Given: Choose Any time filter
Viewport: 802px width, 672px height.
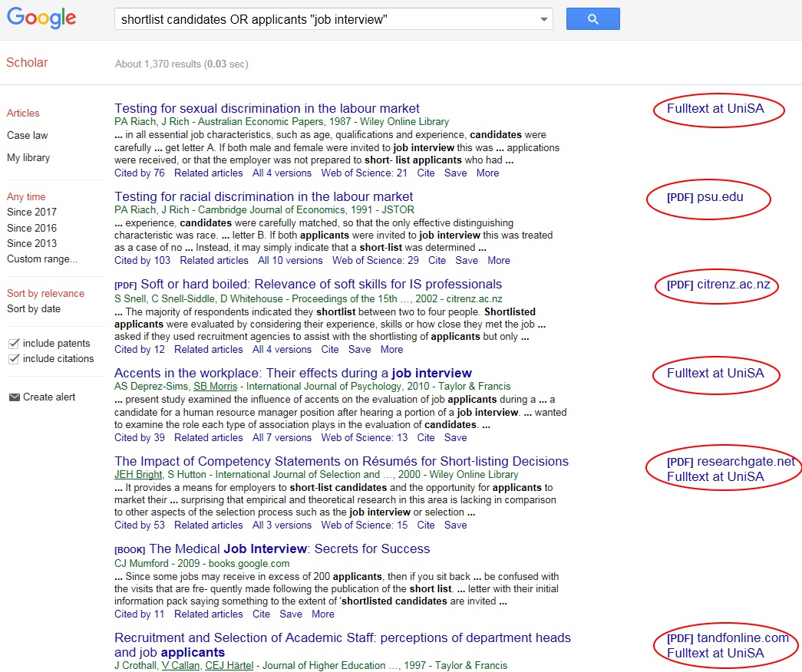Looking at the screenshot, I should coord(26,196).
